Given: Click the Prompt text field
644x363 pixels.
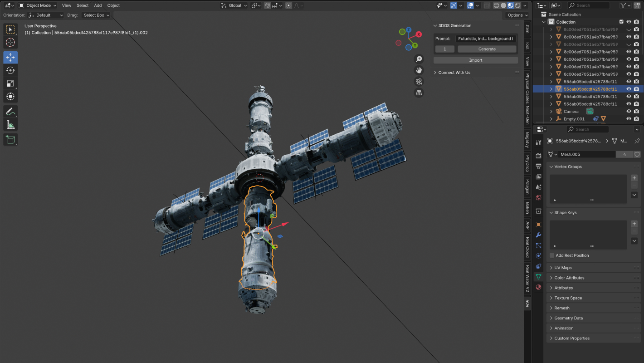Looking at the screenshot, I should pos(485,39).
